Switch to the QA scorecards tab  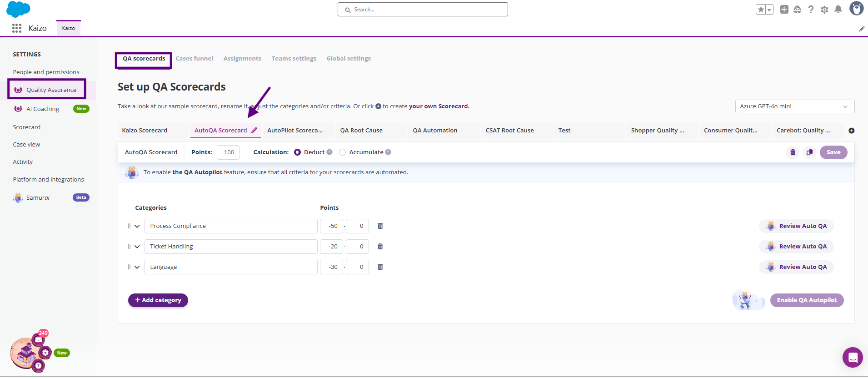click(144, 59)
